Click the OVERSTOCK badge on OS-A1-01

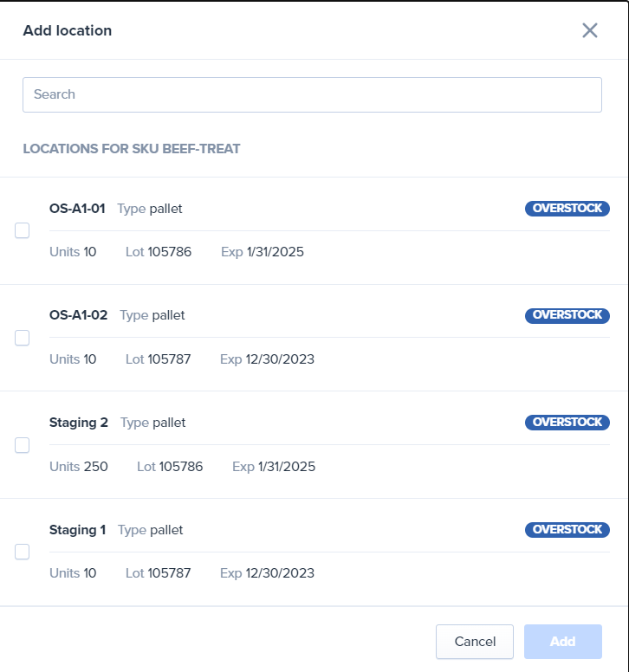567,209
